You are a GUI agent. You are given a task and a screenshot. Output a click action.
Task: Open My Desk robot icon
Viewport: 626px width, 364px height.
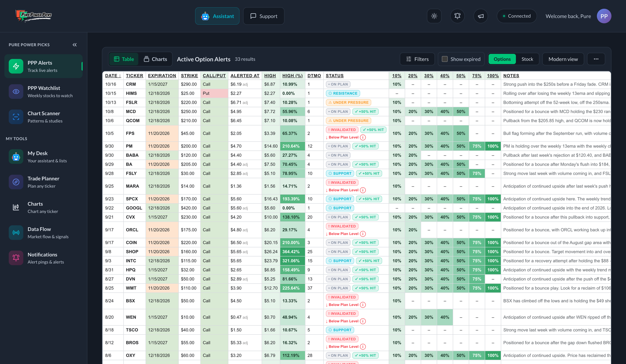coord(16,157)
